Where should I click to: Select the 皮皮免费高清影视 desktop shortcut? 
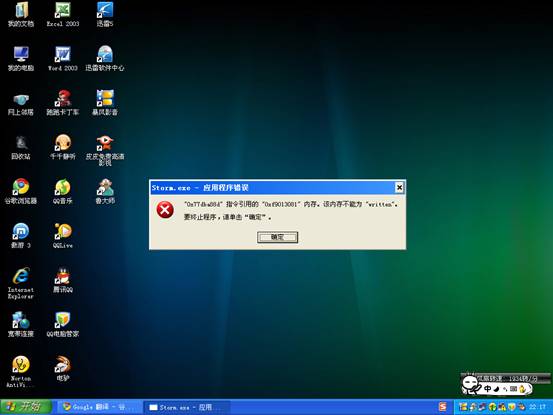coord(105,151)
